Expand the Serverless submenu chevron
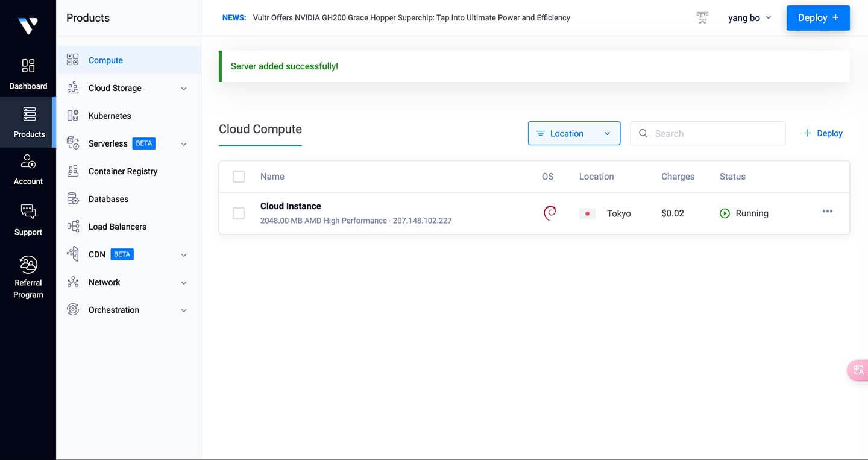 pyautogui.click(x=184, y=144)
